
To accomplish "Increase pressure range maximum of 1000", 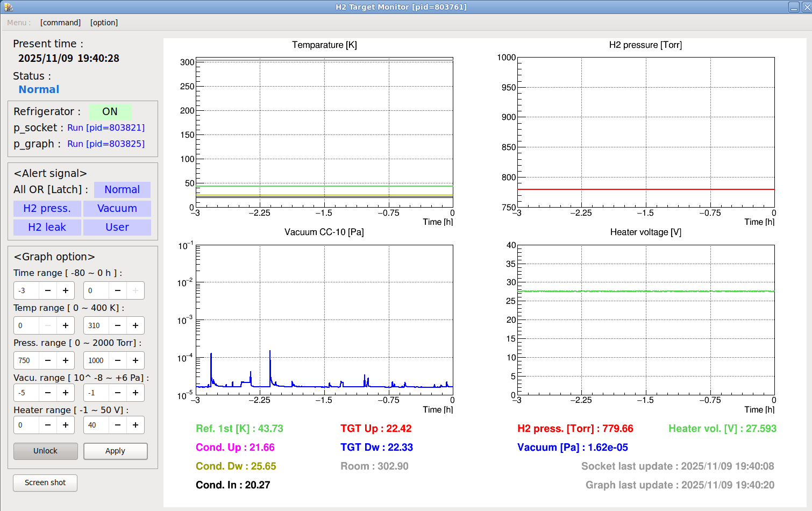I will pos(136,360).
